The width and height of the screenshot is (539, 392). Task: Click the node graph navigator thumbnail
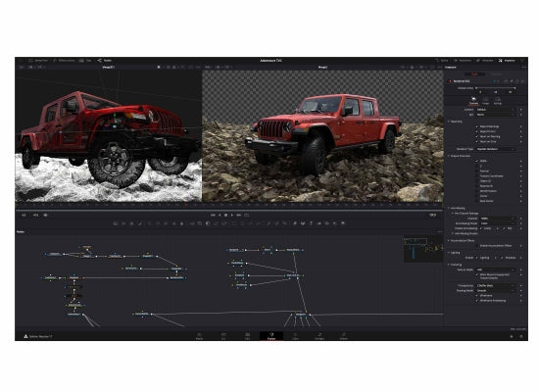[423, 249]
